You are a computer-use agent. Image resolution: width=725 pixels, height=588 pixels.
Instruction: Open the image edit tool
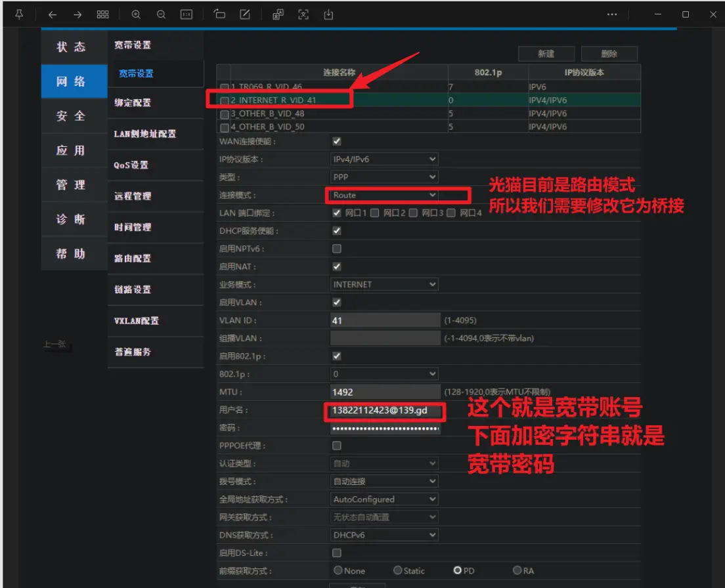coord(245,14)
